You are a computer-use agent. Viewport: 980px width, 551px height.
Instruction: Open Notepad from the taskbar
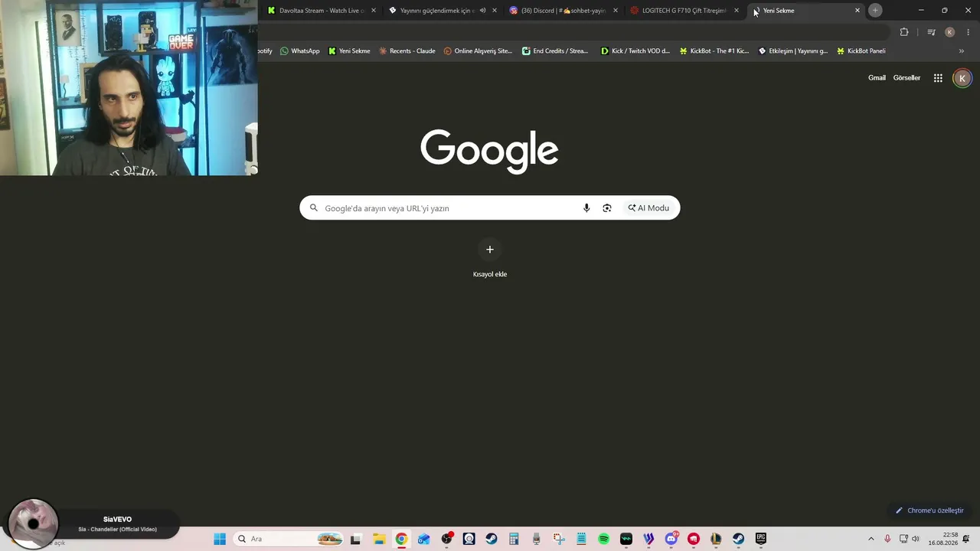581,539
